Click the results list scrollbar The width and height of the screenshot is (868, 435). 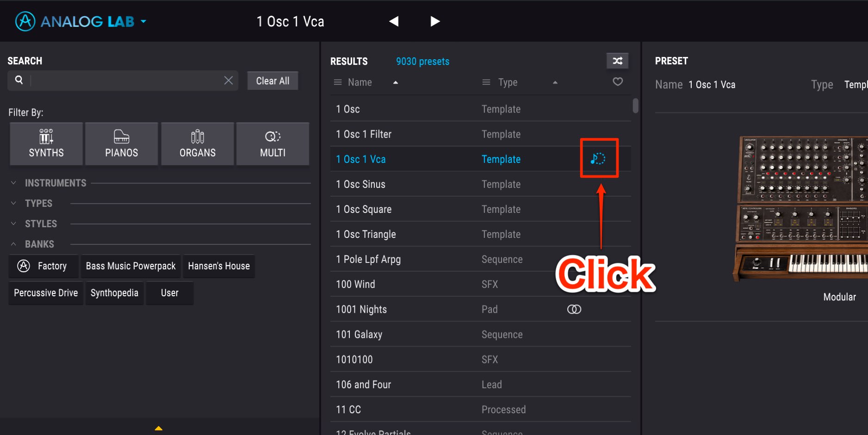pos(636,106)
